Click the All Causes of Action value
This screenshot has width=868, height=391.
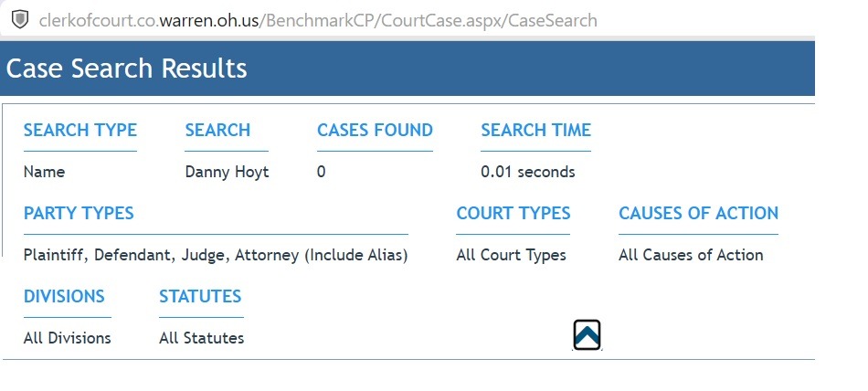point(691,255)
